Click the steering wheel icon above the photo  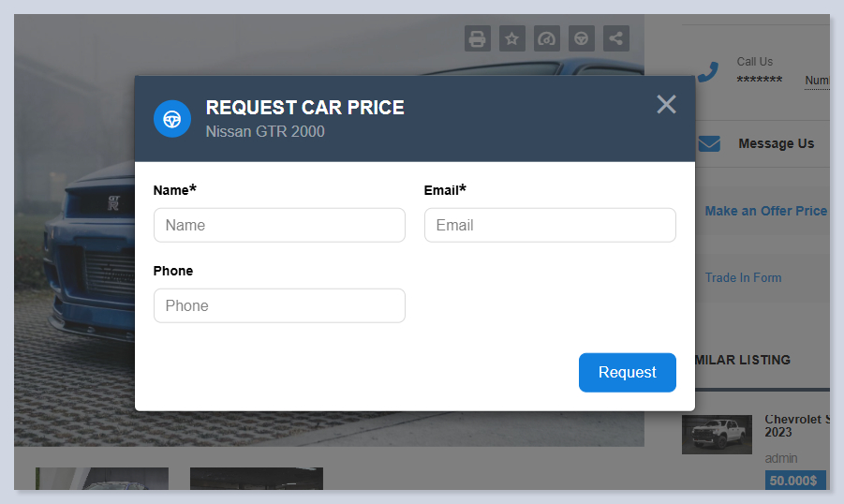click(582, 38)
